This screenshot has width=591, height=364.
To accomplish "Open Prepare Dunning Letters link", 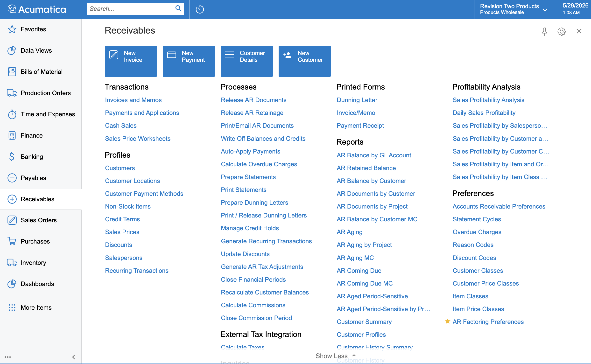I will click(x=254, y=203).
